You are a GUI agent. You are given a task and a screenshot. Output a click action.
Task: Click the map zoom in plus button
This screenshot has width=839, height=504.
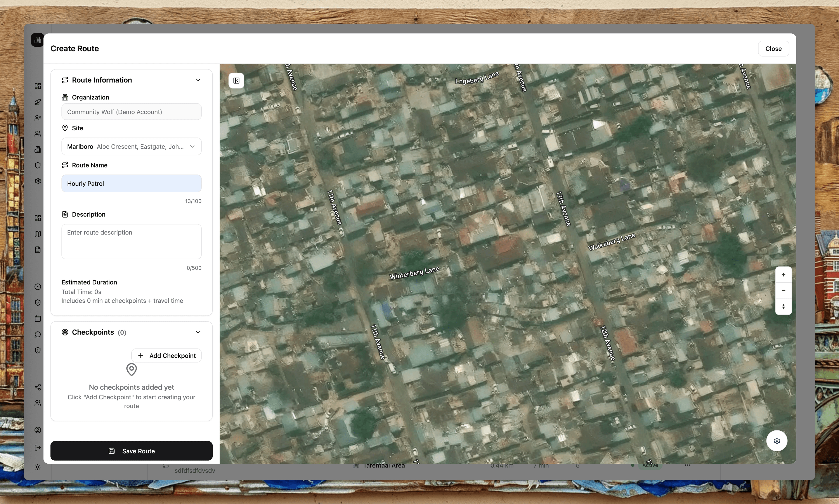coord(783,275)
